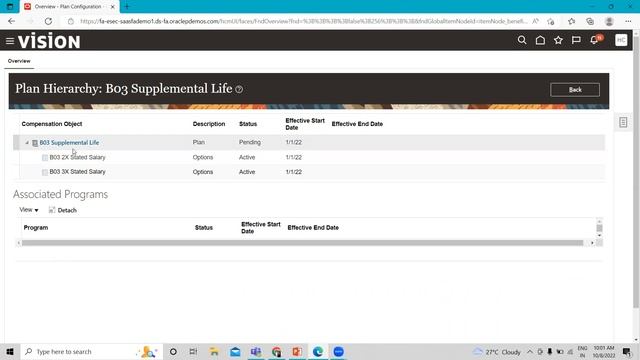640x360 pixels.
Task: Reload the page in the browser
Action: point(48,21)
